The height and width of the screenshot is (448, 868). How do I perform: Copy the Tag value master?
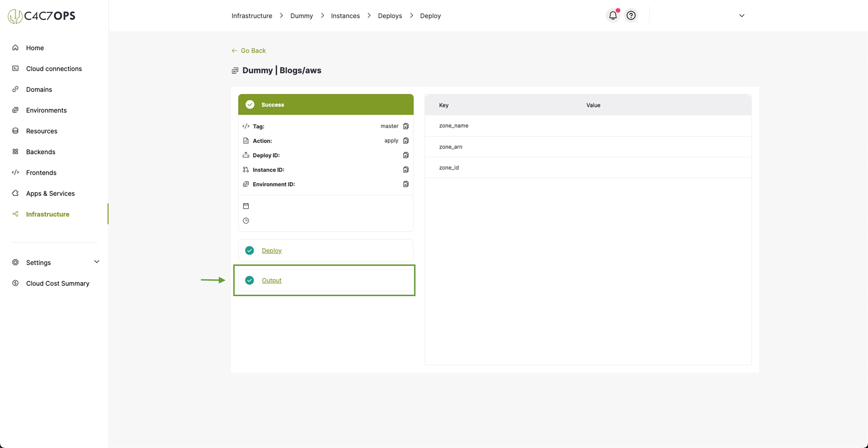[x=406, y=126]
